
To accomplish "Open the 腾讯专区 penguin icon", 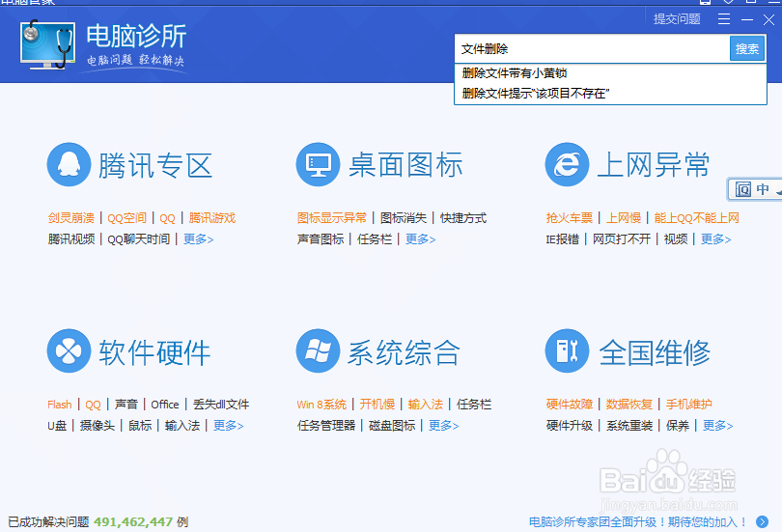I will pos(69,164).
